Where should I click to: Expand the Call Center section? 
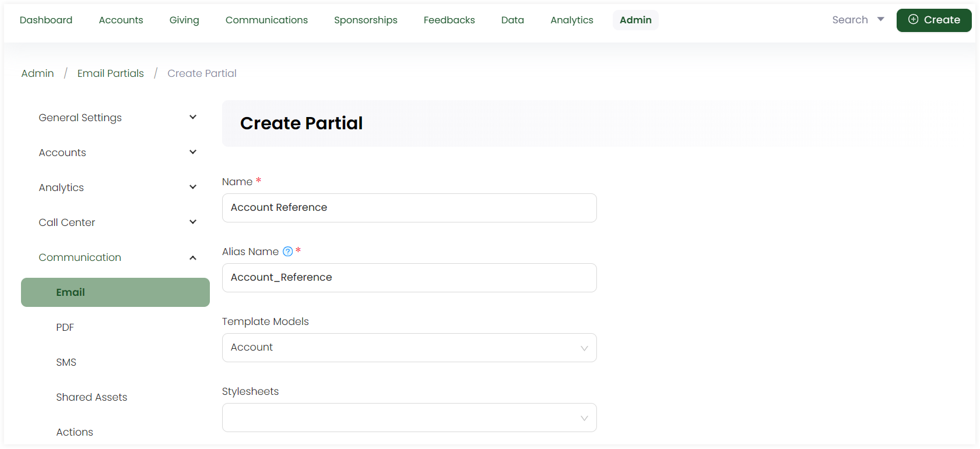coord(115,222)
